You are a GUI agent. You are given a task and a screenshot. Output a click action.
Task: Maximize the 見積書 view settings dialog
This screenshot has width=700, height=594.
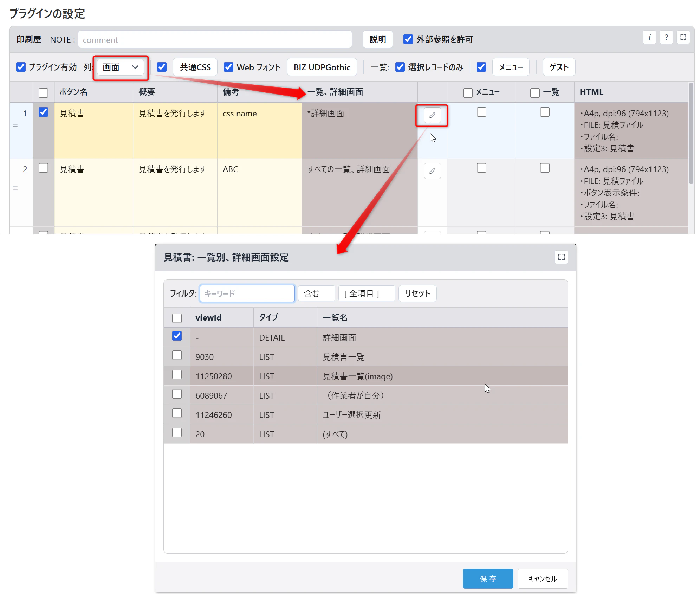pyautogui.click(x=561, y=257)
